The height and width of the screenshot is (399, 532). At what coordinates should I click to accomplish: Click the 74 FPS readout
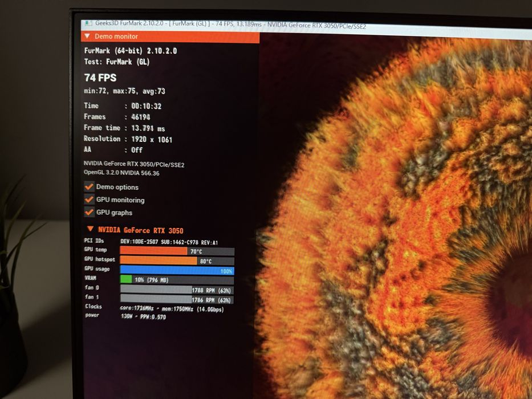(x=100, y=78)
